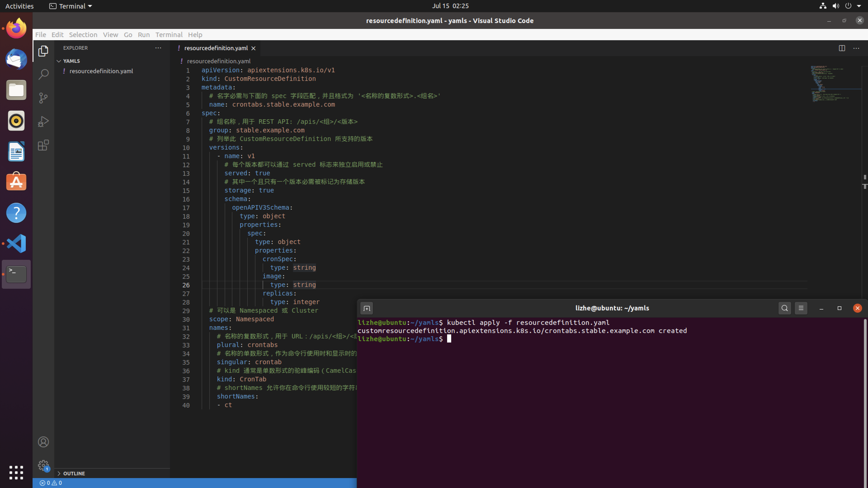The height and width of the screenshot is (488, 868).
Task: Click 'kind: CustomResourceDefinition' on line 2
Action: tap(258, 78)
